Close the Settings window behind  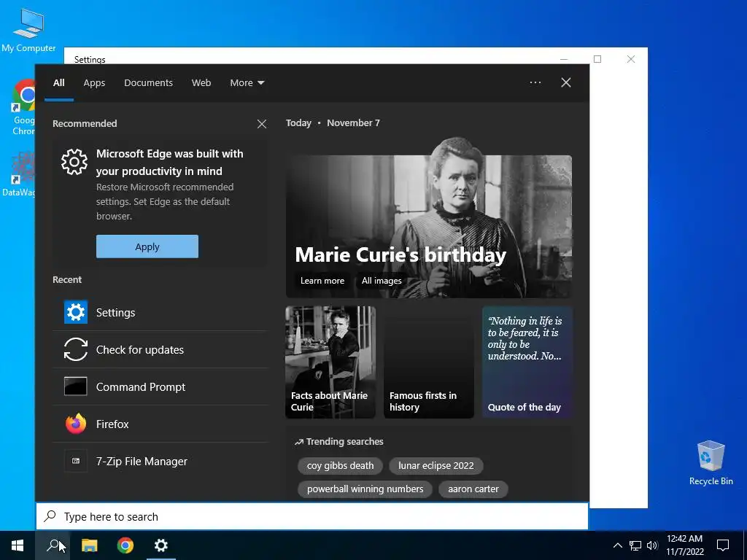[631, 59]
